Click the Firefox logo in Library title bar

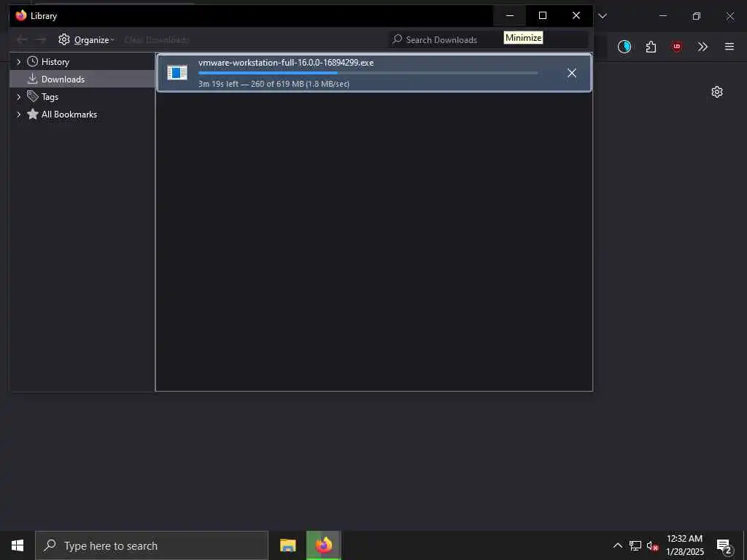(x=21, y=15)
